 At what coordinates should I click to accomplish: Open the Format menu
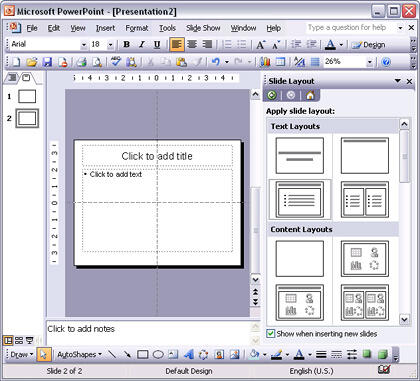click(137, 28)
